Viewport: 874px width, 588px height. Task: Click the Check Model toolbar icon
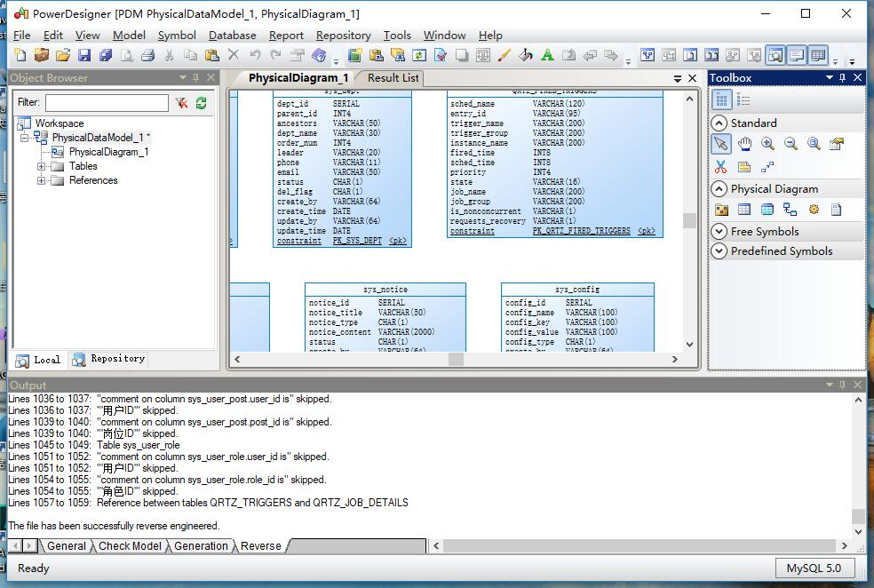tap(441, 55)
